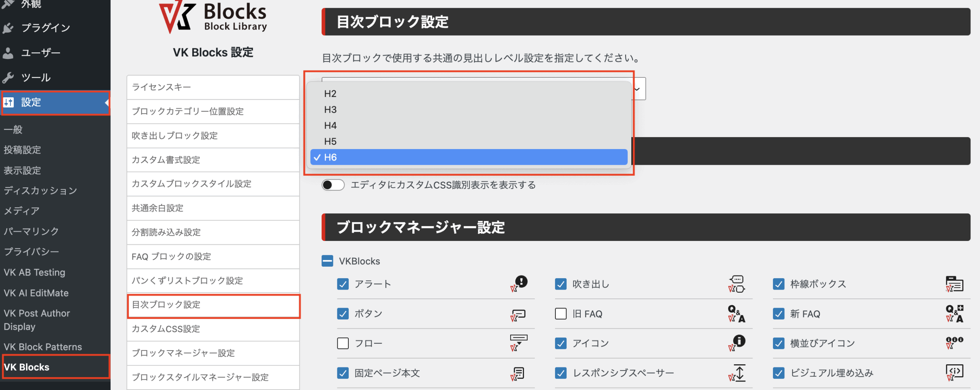Image resolution: width=980 pixels, height=390 pixels.
Task: Enable the custom CSS identifier display toggle
Action: coord(333,185)
